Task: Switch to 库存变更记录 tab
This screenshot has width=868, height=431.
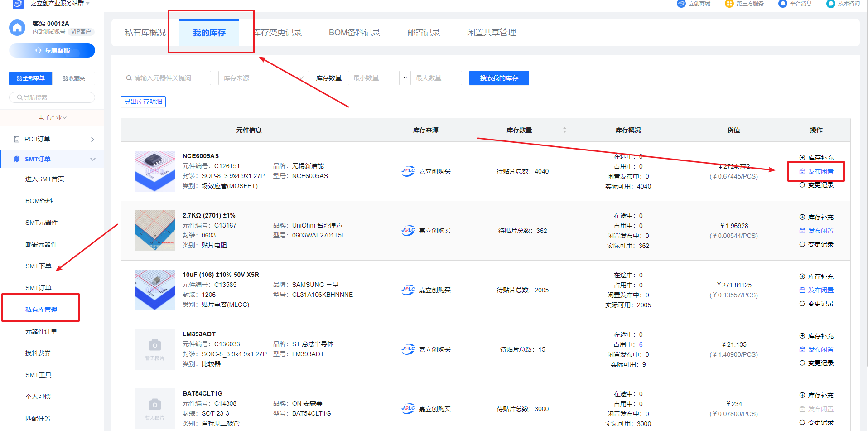Action: tap(278, 33)
